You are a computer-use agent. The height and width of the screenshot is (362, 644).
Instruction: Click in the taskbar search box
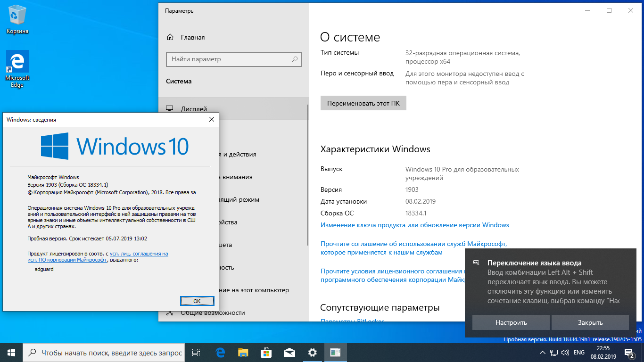[x=103, y=352]
